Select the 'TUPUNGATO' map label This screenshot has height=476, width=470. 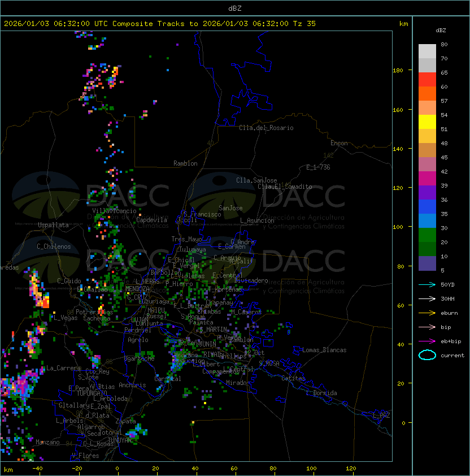(92, 393)
